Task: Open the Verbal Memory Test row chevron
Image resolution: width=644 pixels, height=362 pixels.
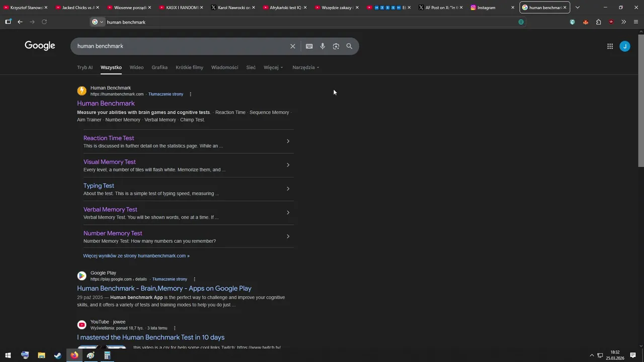Action: pos(288,213)
